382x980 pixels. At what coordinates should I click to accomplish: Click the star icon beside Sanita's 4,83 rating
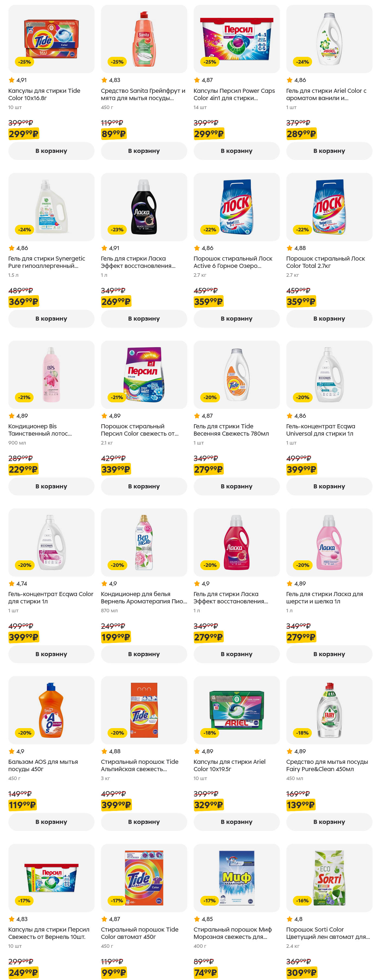104,80
